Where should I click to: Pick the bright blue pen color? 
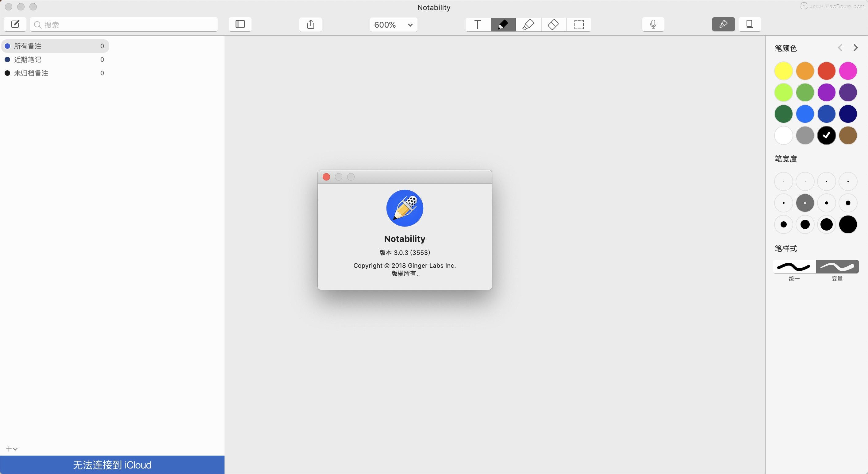tap(805, 114)
